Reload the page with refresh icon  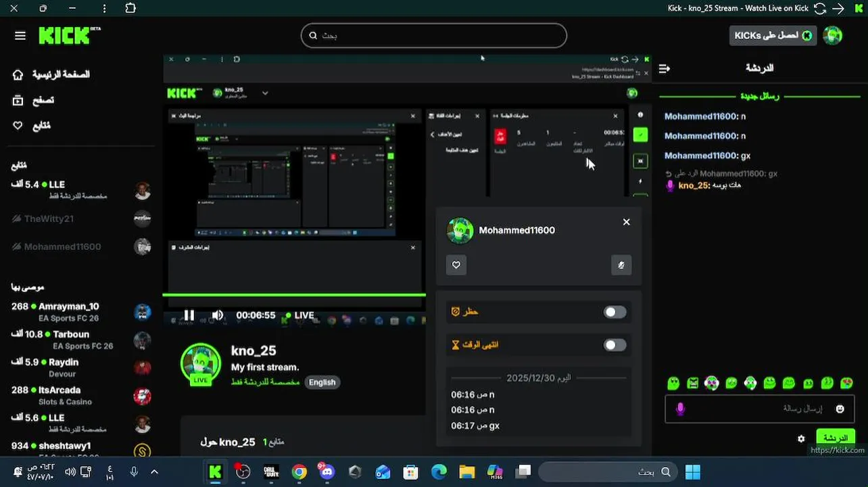click(820, 8)
